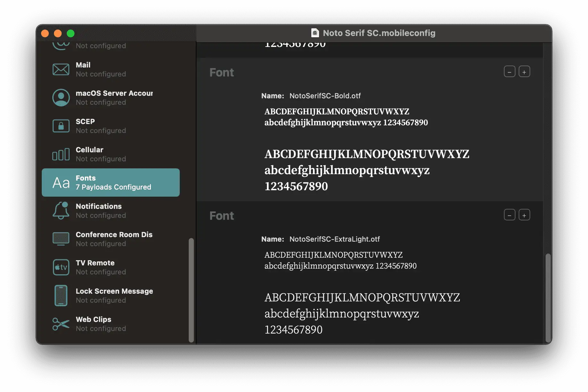This screenshot has width=588, height=392.
Task: Open the SCEP payload settings
Action: tap(111, 126)
